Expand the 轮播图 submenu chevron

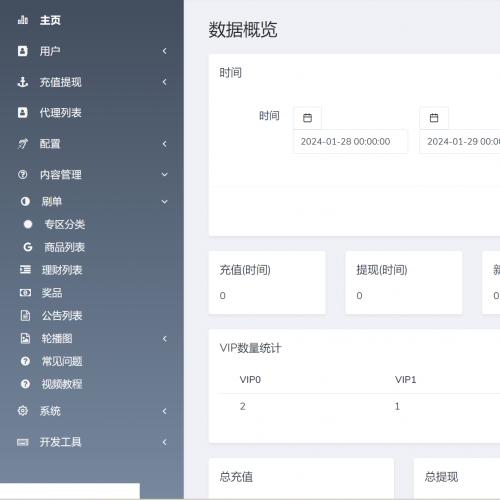click(x=164, y=339)
